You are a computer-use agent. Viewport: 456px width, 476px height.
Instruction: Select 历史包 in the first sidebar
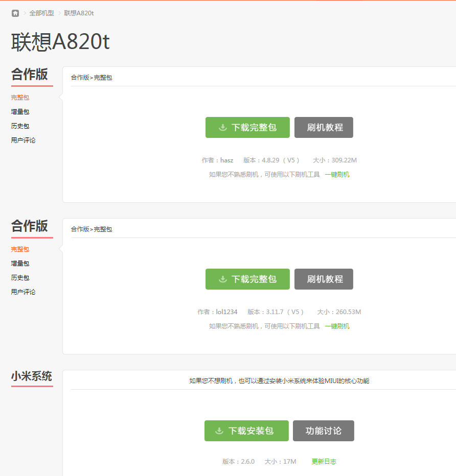[x=19, y=126]
